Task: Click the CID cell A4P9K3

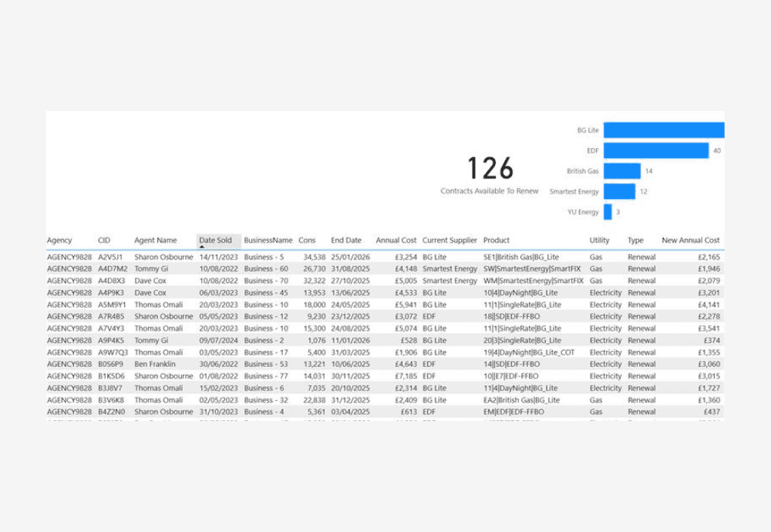Action: pos(111,292)
